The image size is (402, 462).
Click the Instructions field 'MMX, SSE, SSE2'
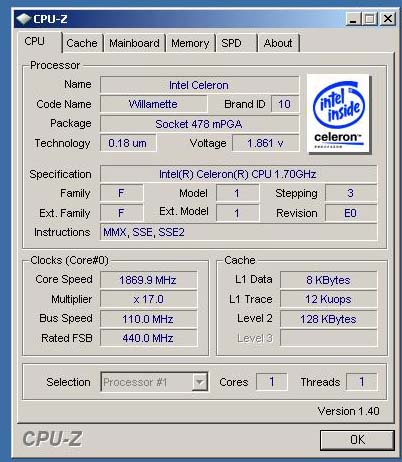pos(238,232)
